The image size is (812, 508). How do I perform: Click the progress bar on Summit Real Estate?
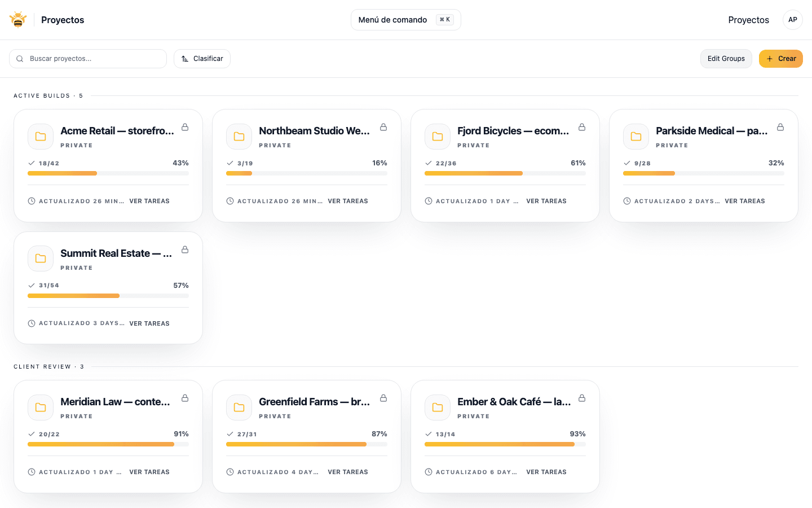point(108,295)
